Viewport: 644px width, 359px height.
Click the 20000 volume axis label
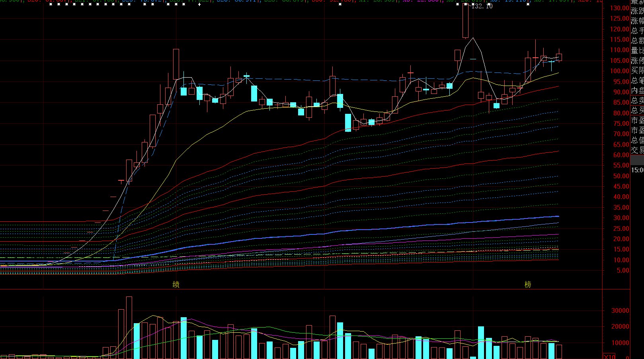(x=621, y=326)
